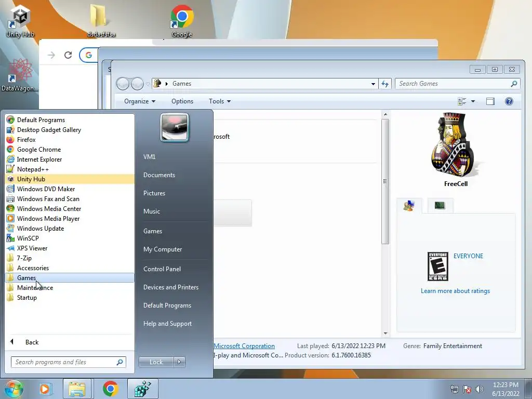Open the Organize dropdown in the Games window
The image size is (532, 399).
click(140, 101)
